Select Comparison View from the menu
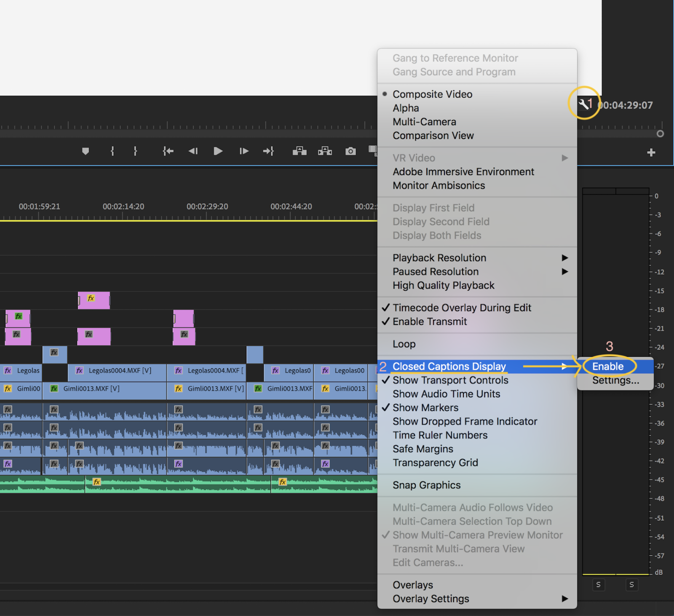674x616 pixels. pos(433,135)
